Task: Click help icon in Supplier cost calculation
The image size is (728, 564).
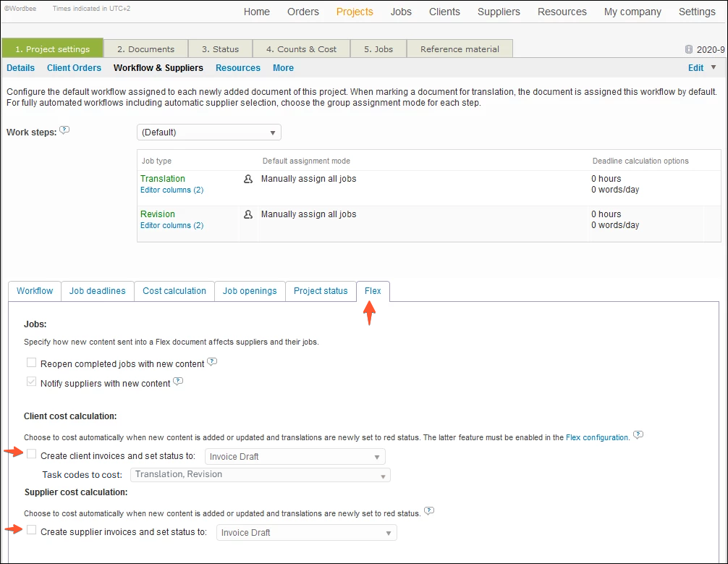Action: pyautogui.click(x=429, y=511)
